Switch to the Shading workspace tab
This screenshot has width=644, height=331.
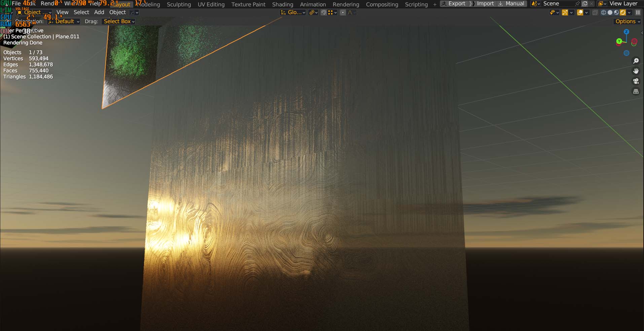point(282,4)
